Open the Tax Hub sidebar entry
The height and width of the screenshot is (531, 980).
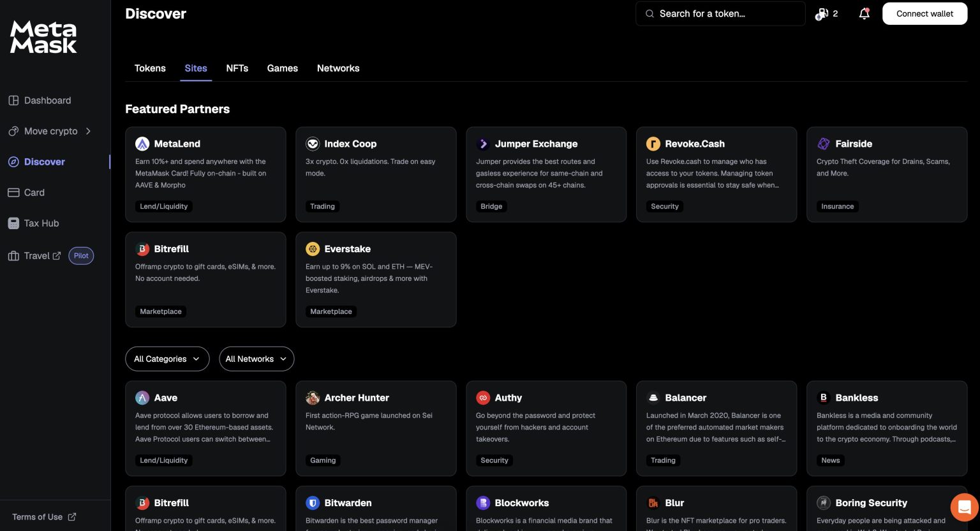[41, 223]
